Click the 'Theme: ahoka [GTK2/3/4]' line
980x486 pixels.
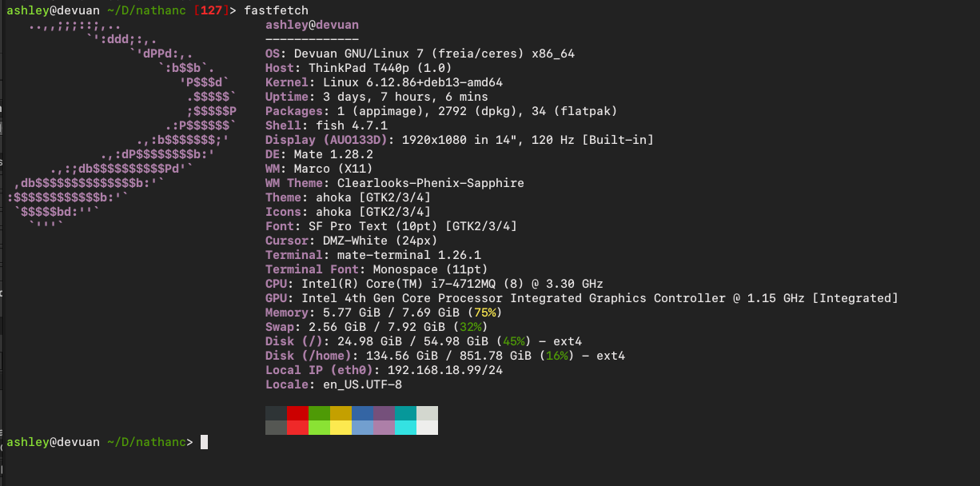point(348,197)
